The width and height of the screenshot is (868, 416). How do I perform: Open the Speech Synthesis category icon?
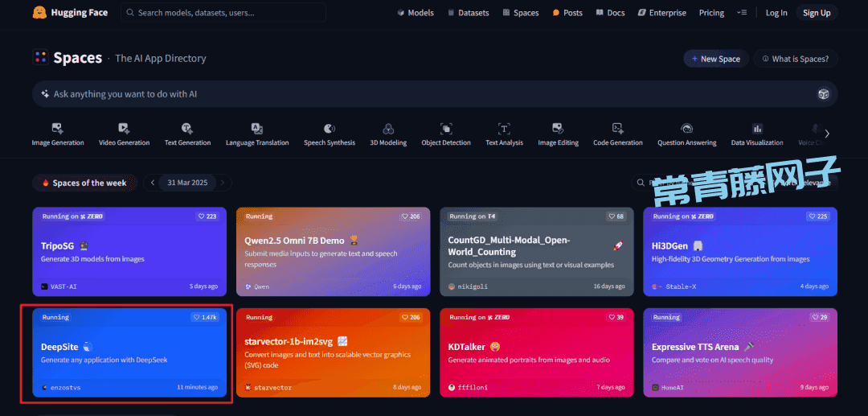(x=329, y=129)
